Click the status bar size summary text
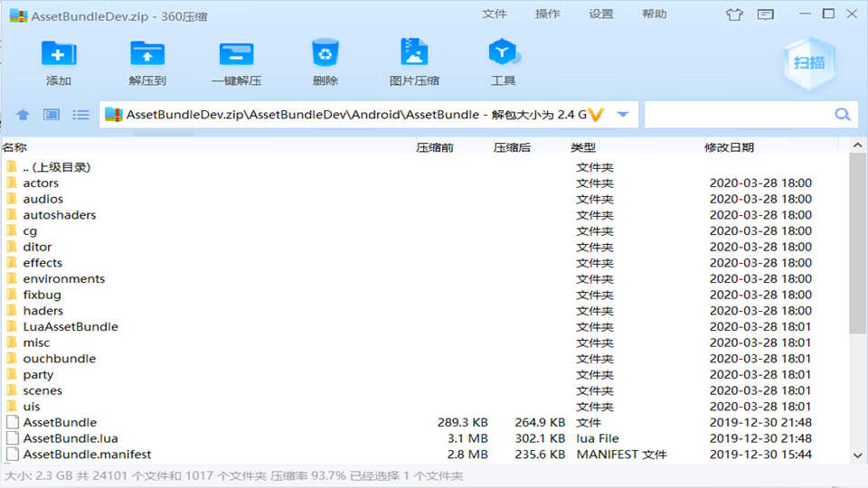Image resolution: width=868 pixels, height=488 pixels. point(233,476)
